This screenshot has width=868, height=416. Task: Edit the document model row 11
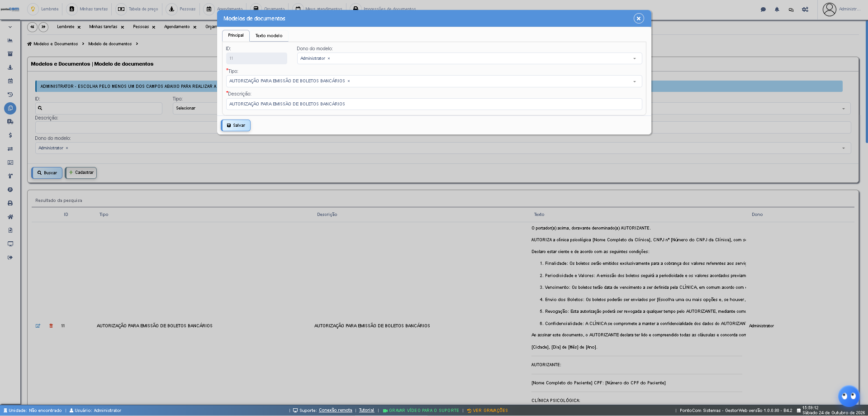click(x=38, y=326)
